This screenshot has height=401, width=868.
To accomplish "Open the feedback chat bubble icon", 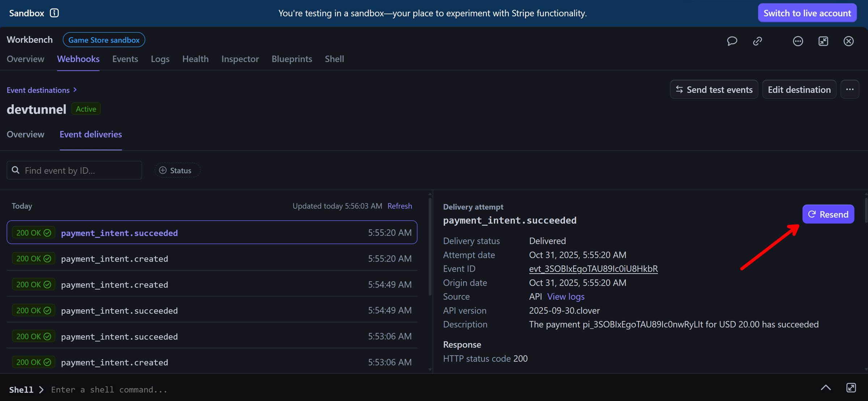I will click(732, 41).
